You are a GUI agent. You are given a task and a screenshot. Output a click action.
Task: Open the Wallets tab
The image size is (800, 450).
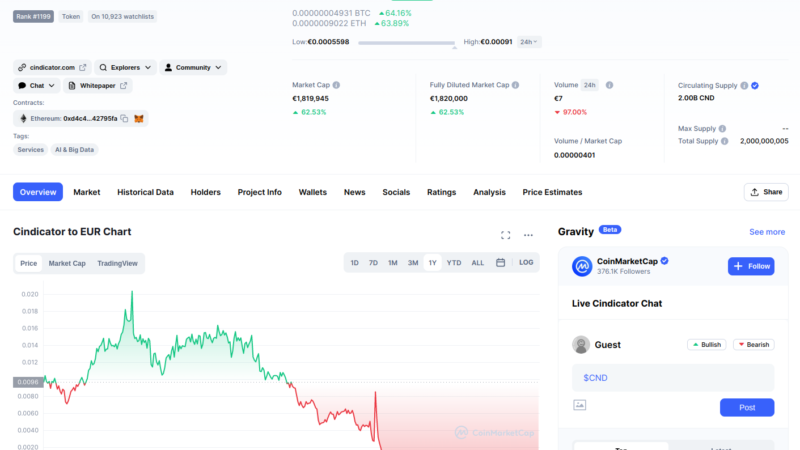pos(313,192)
